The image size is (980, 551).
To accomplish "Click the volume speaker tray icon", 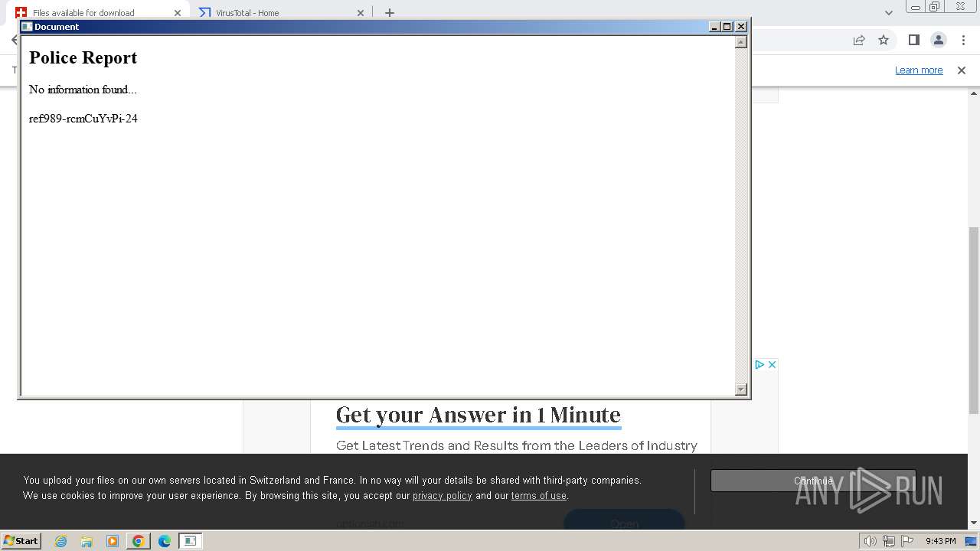I will [x=871, y=541].
